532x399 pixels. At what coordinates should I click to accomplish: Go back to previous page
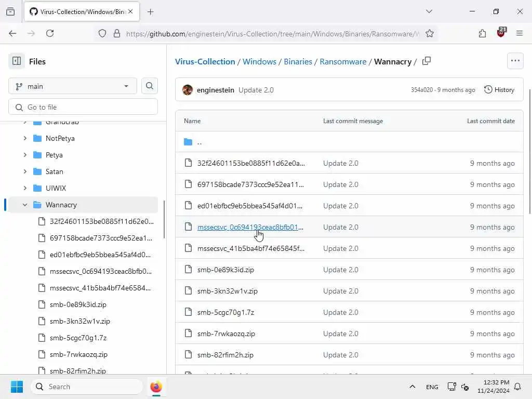(12, 34)
